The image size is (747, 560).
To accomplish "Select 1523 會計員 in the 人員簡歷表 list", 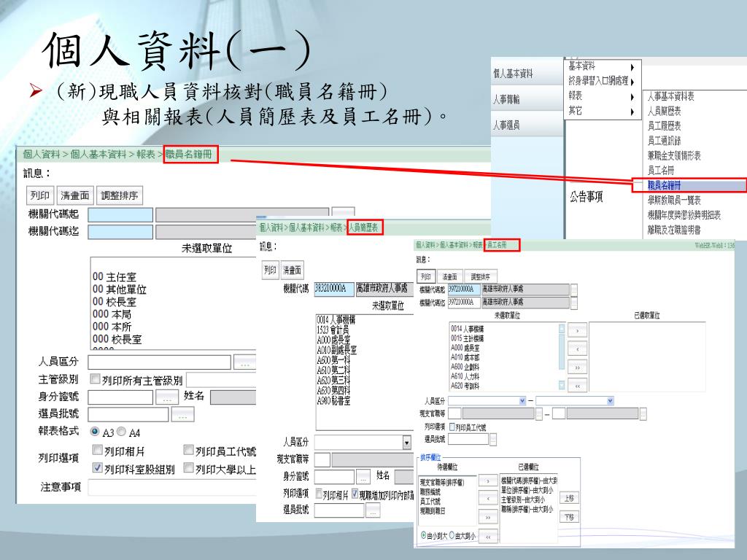I will (333, 330).
